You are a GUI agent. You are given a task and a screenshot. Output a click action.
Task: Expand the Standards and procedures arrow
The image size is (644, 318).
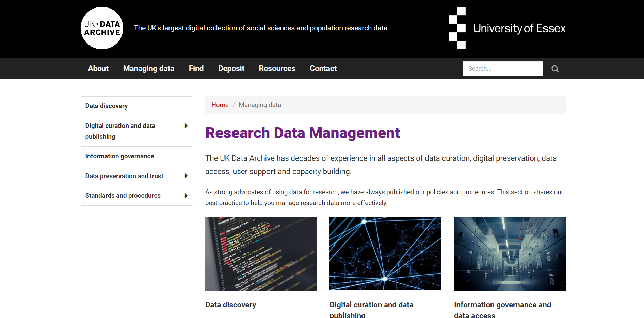click(186, 196)
